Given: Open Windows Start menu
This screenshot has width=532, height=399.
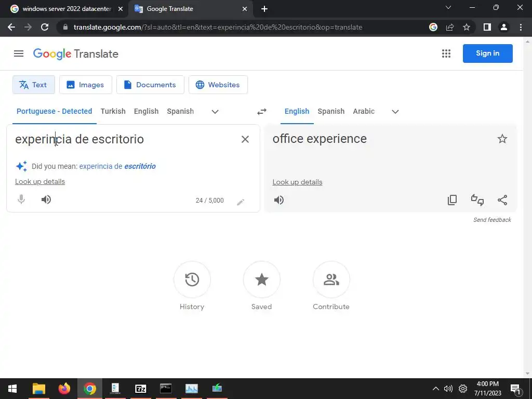Looking at the screenshot, I should (12, 389).
